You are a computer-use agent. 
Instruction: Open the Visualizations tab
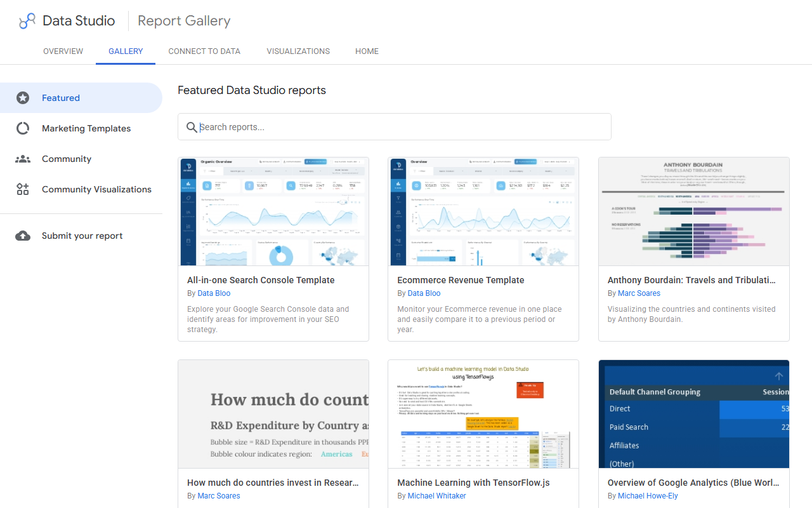click(298, 51)
